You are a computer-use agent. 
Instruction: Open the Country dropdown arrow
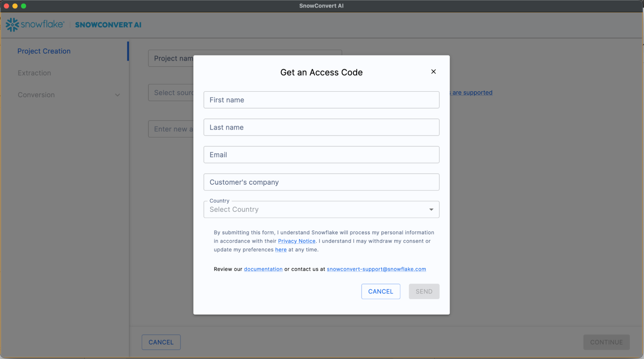pyautogui.click(x=431, y=209)
